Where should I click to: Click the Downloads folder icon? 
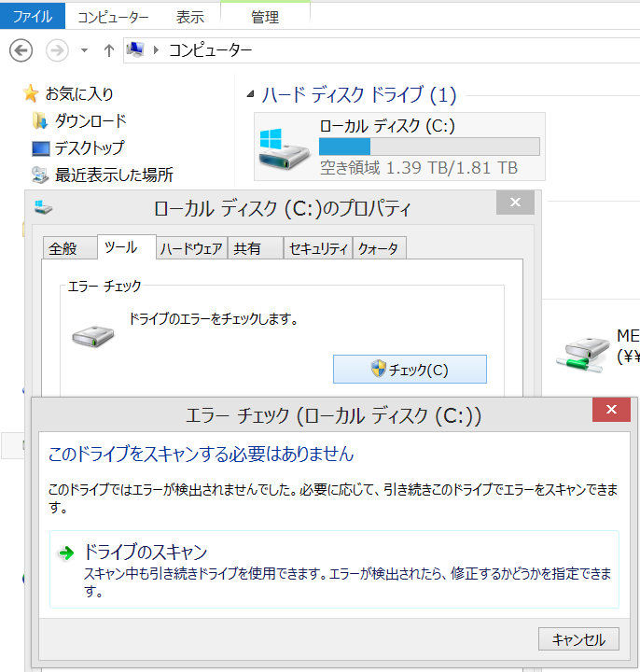tap(40, 120)
